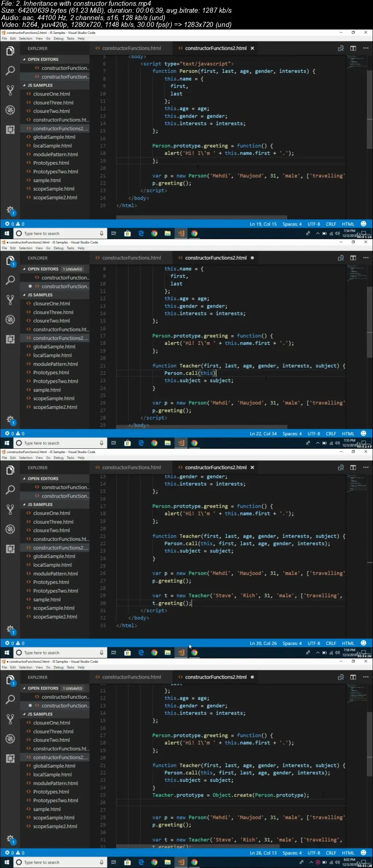
Task: Click the Ln 19, Col 15 status indicator
Action: (263, 224)
